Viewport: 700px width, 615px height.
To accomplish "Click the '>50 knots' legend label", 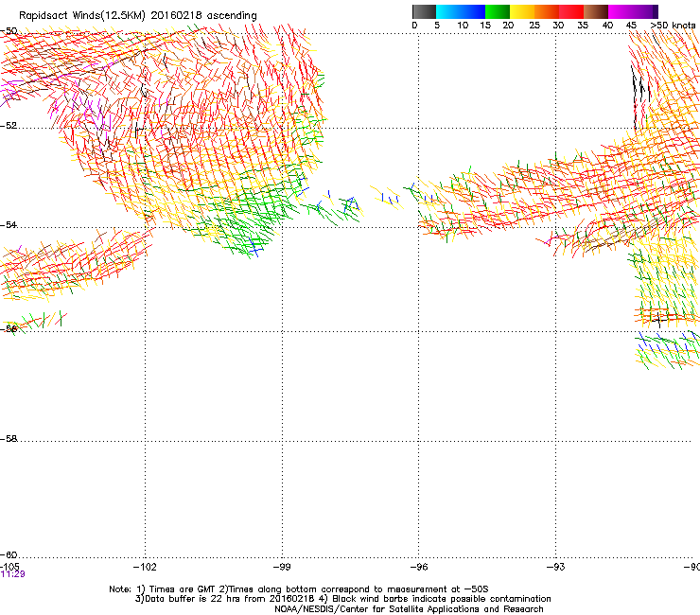I will coord(674,26).
